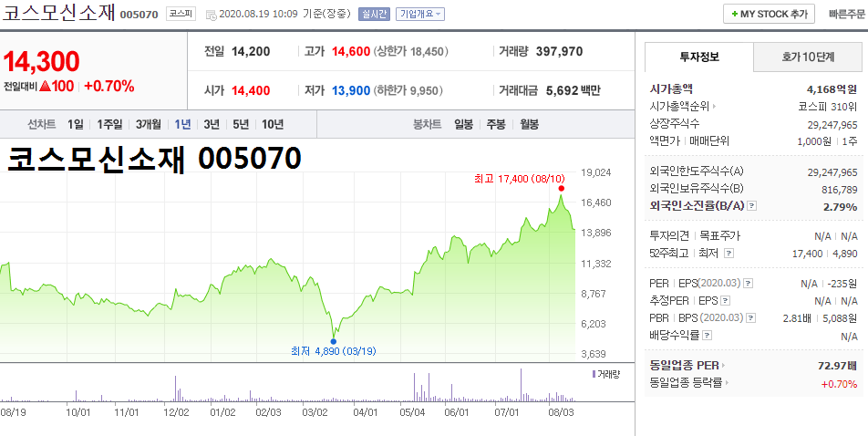Click the 시가총액 value 4,168억원
This screenshot has width=868, height=436.
click(x=832, y=89)
